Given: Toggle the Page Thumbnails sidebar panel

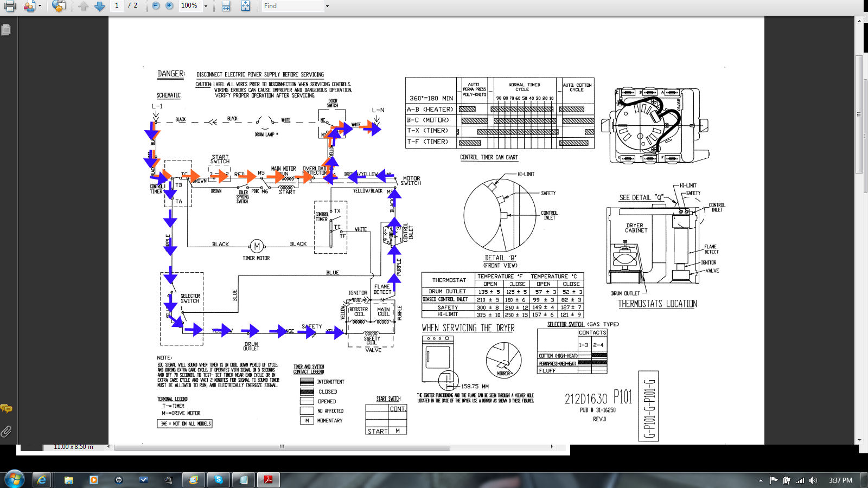Looking at the screenshot, I should click(x=7, y=30).
